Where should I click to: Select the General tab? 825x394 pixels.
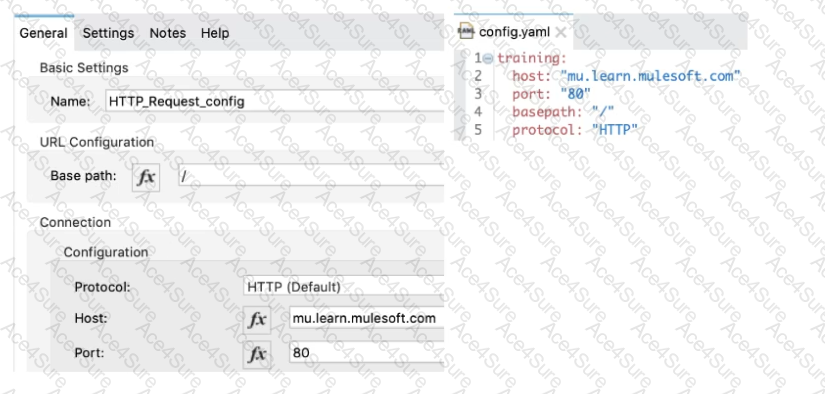coord(44,33)
